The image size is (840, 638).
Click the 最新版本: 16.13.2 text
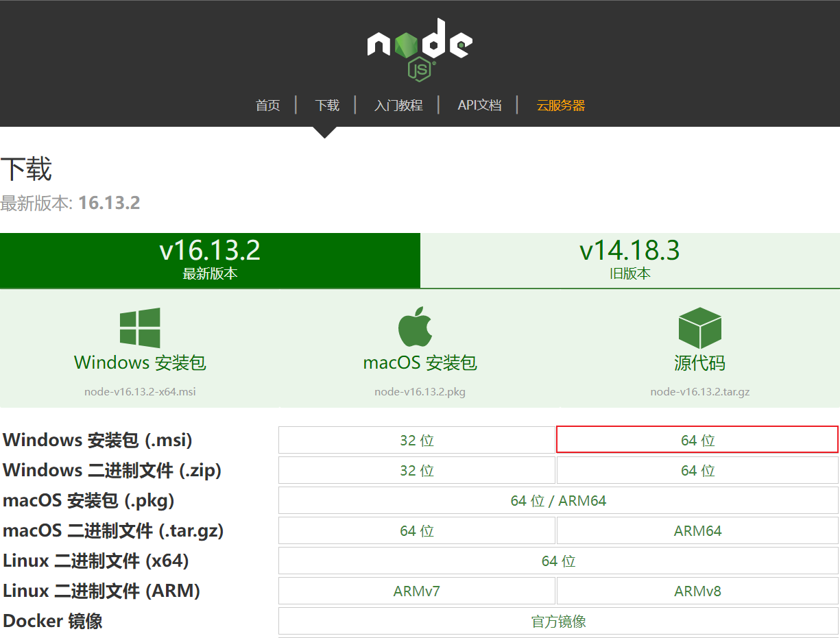point(70,203)
